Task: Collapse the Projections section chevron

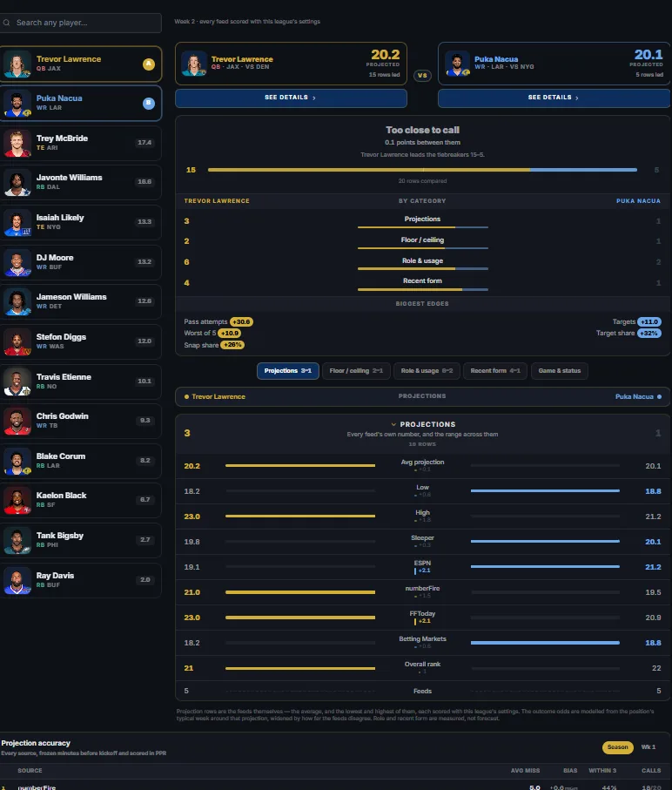Action: point(393,424)
